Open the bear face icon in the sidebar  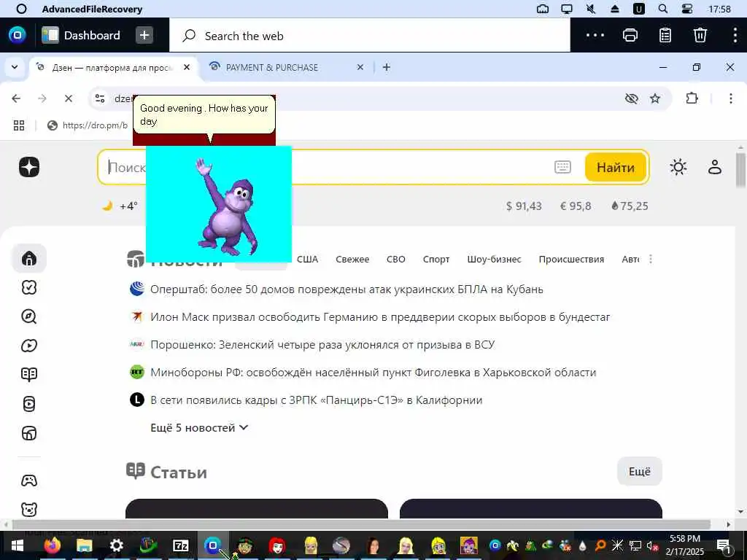[29, 510]
